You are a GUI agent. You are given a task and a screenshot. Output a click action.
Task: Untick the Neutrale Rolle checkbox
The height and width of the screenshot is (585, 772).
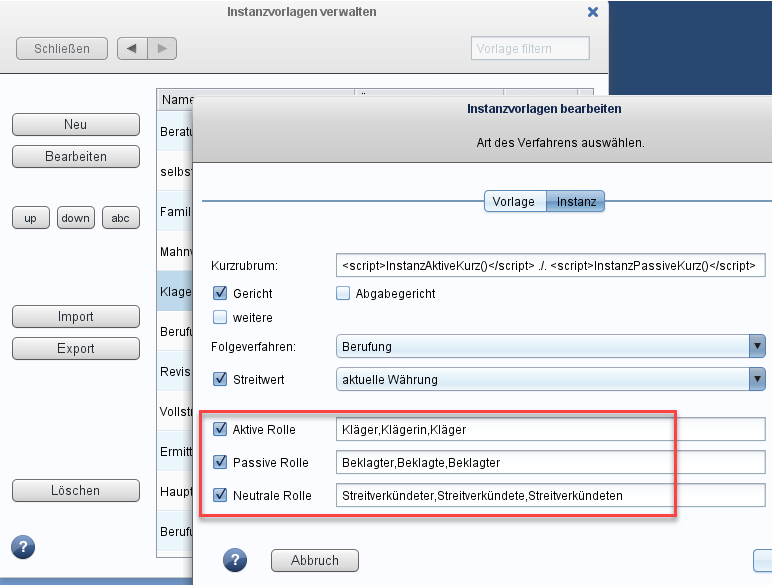click(220, 495)
